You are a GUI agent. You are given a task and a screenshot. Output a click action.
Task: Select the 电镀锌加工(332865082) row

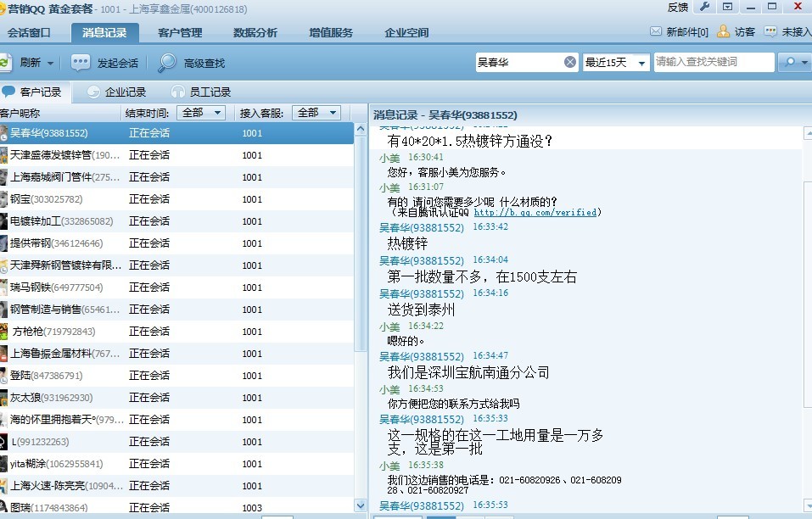(x=176, y=221)
